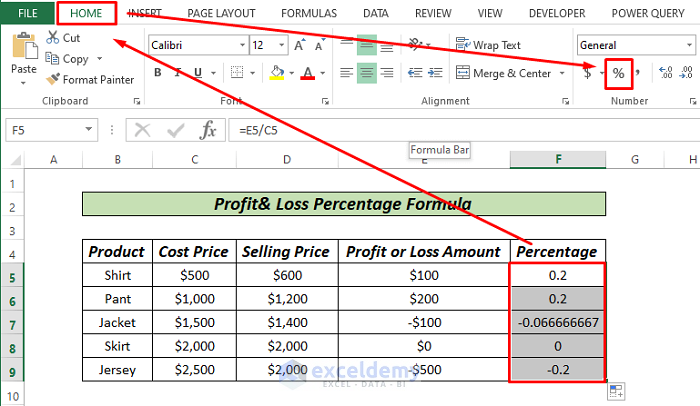Click the Auto Fill Options icon below the table
700x406 pixels.
tap(616, 392)
